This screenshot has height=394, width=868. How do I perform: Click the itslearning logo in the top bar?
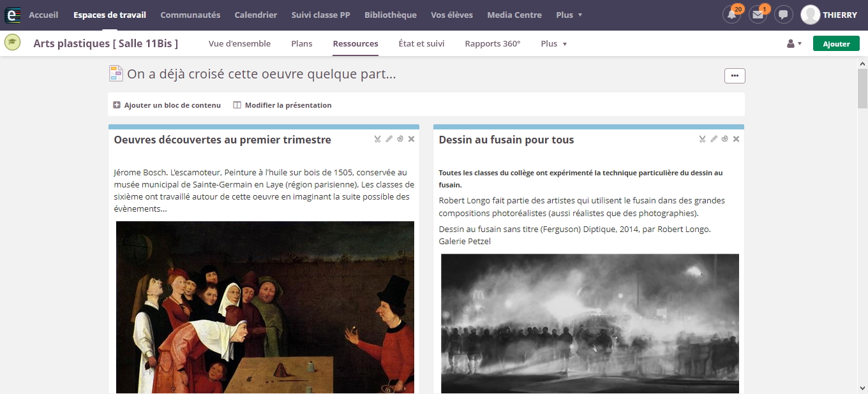pyautogui.click(x=13, y=15)
